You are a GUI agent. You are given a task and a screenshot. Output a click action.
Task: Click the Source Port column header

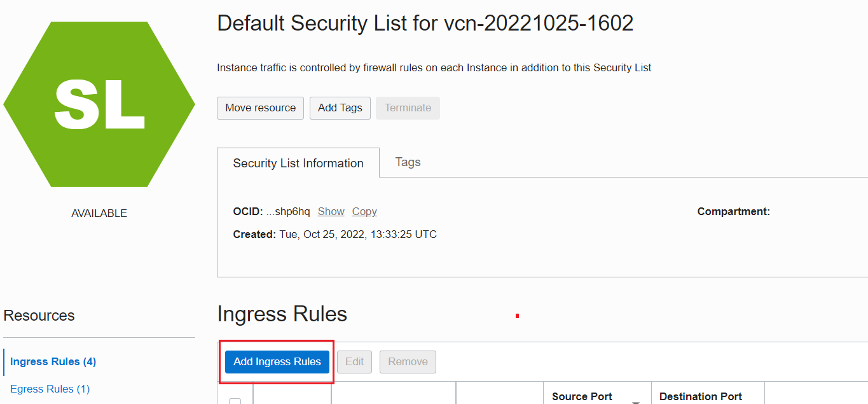tap(582, 396)
